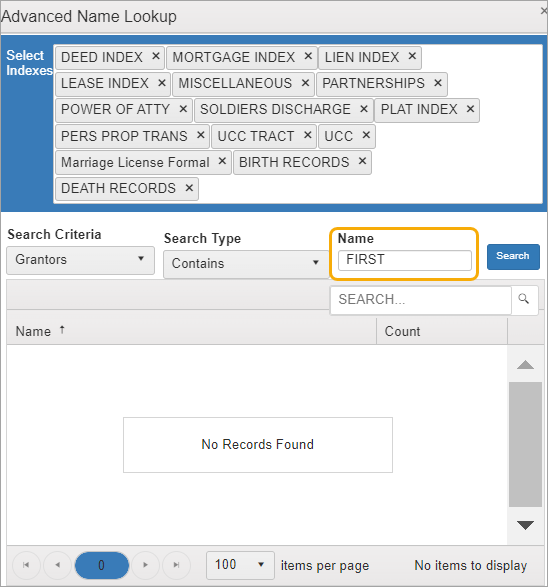Image resolution: width=548 pixels, height=587 pixels.
Task: Jump to the last page
Action: click(x=177, y=565)
